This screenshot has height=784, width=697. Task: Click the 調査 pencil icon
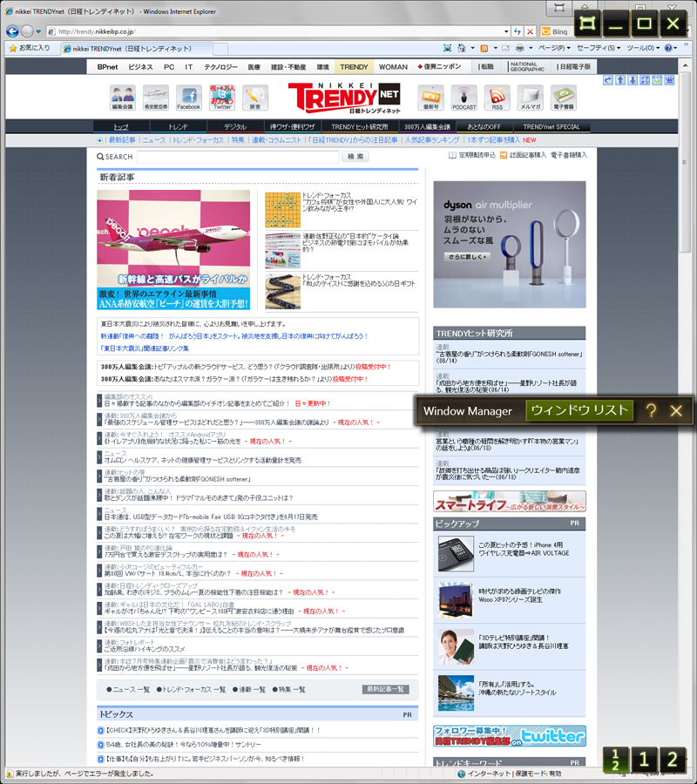coord(255,98)
